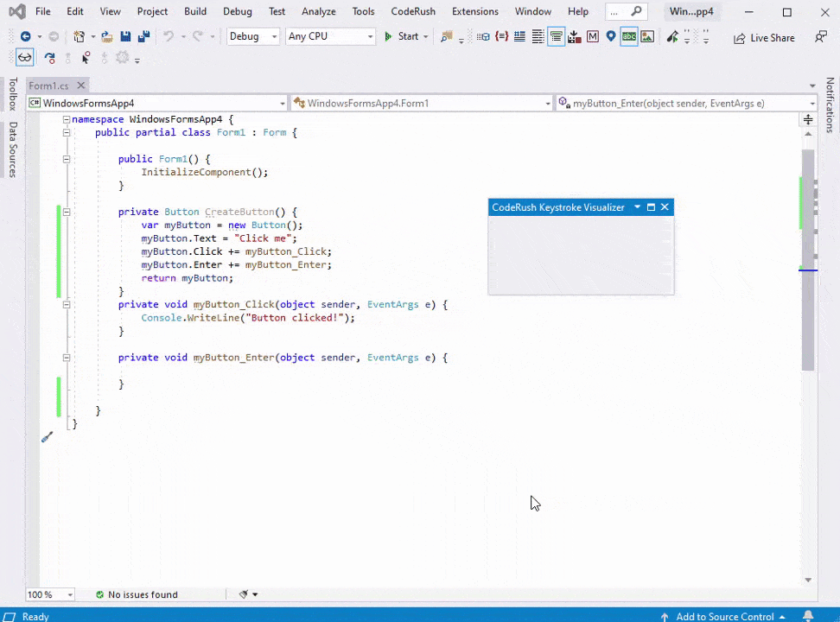Collapse the CreateButton method region
The width and height of the screenshot is (840, 622).
coord(67,212)
